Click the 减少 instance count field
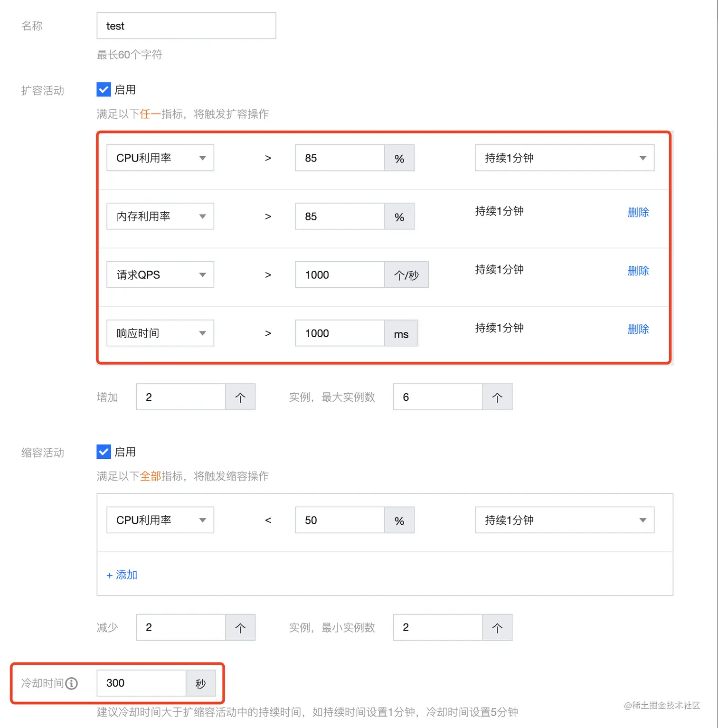The width and height of the screenshot is (718, 728). tap(181, 627)
